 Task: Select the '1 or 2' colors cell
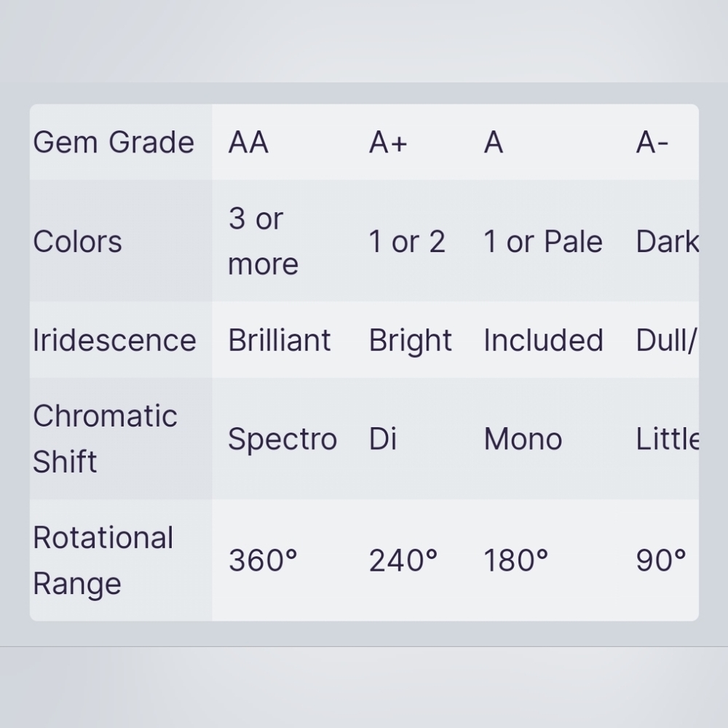[407, 242]
